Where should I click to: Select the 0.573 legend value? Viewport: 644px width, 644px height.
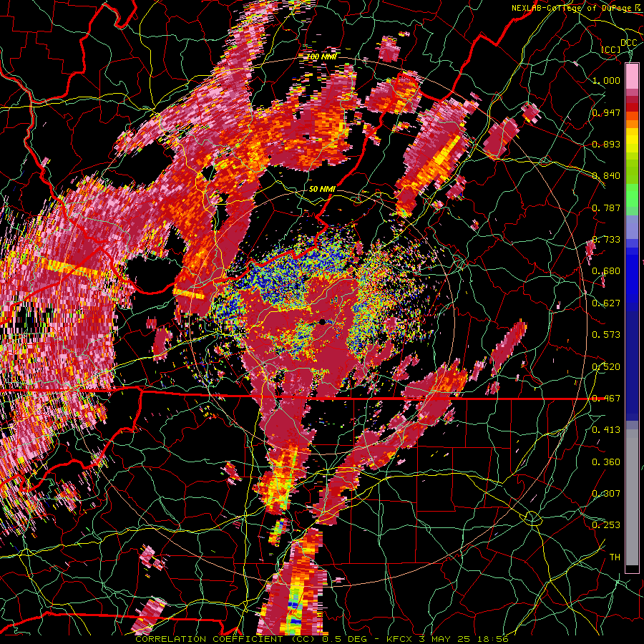click(x=606, y=335)
